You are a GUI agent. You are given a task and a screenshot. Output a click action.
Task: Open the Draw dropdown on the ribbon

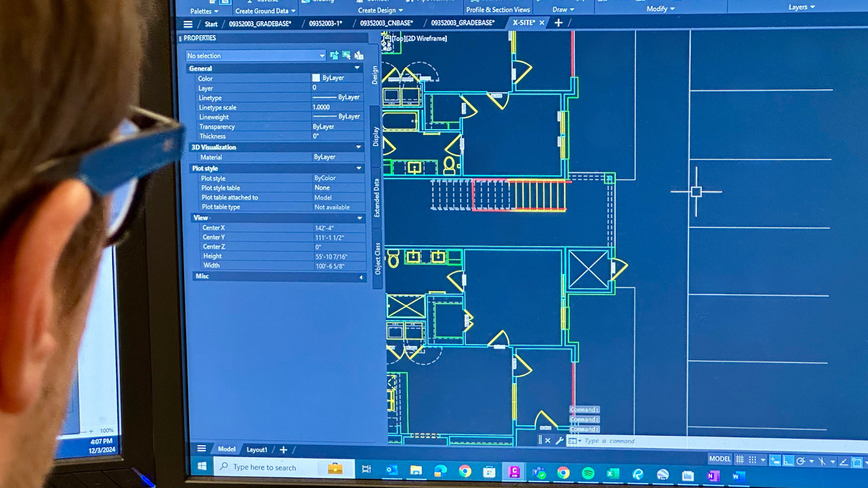click(562, 9)
